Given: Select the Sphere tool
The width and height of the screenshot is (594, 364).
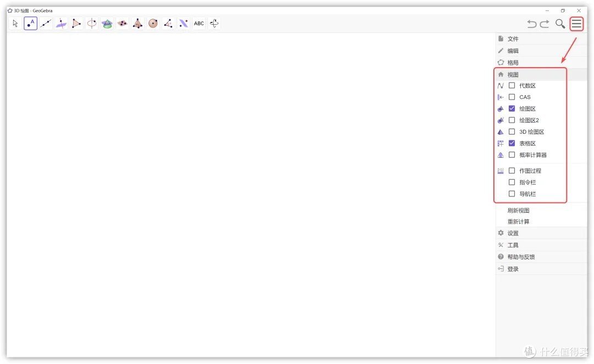Looking at the screenshot, I should coord(153,24).
